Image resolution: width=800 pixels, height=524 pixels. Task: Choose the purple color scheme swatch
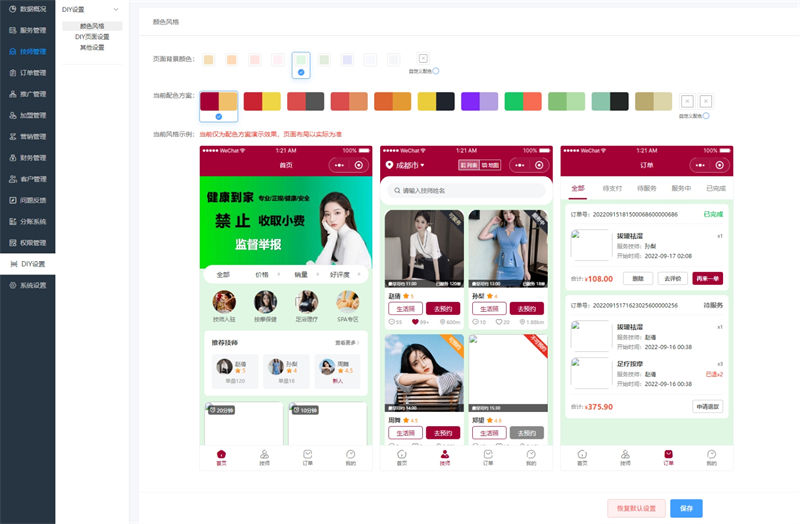[x=480, y=101]
